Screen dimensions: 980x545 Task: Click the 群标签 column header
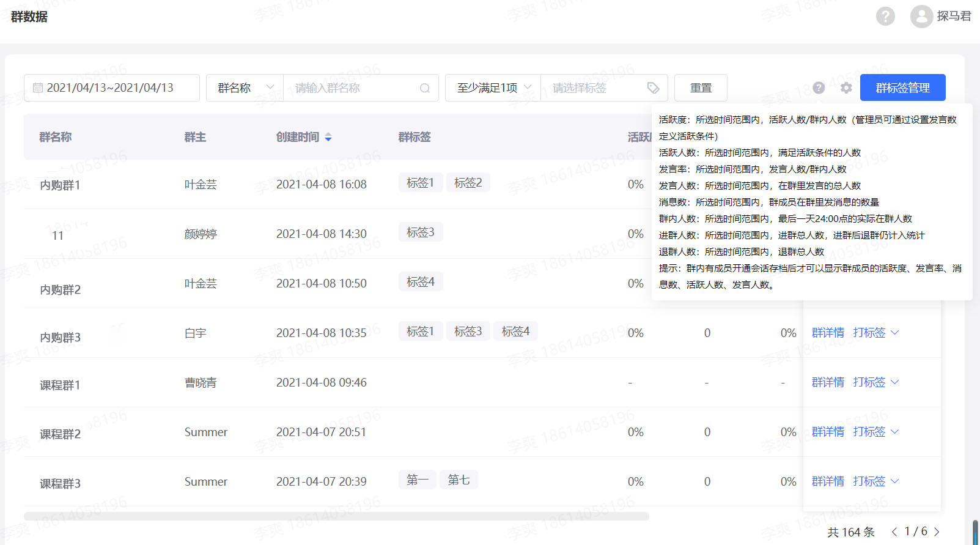414,137
